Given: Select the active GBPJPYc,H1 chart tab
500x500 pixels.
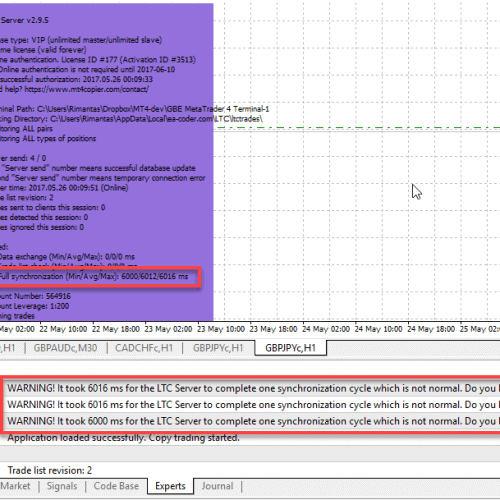Looking at the screenshot, I should point(290,348).
